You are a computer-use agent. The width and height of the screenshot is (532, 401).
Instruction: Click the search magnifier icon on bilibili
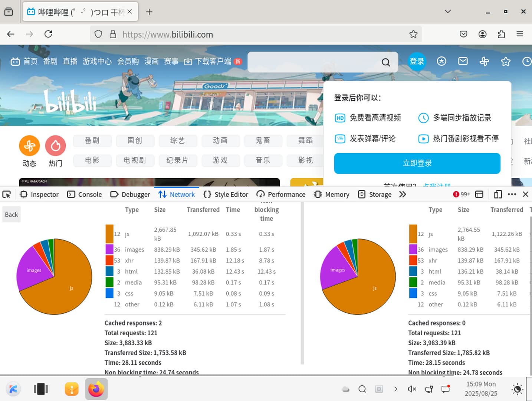[x=386, y=62]
